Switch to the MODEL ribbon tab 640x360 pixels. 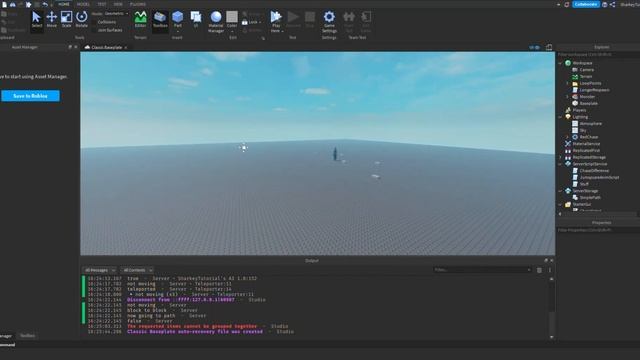(83, 4)
